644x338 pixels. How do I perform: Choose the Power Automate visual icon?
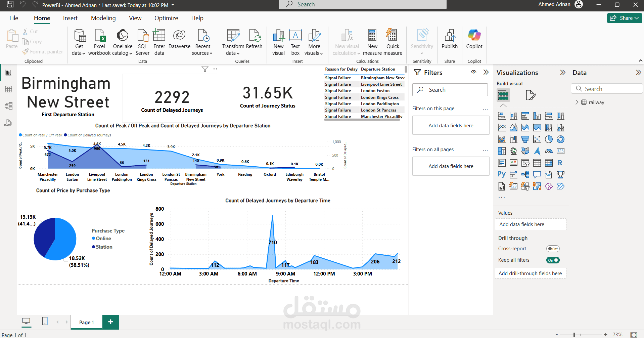click(x=560, y=186)
